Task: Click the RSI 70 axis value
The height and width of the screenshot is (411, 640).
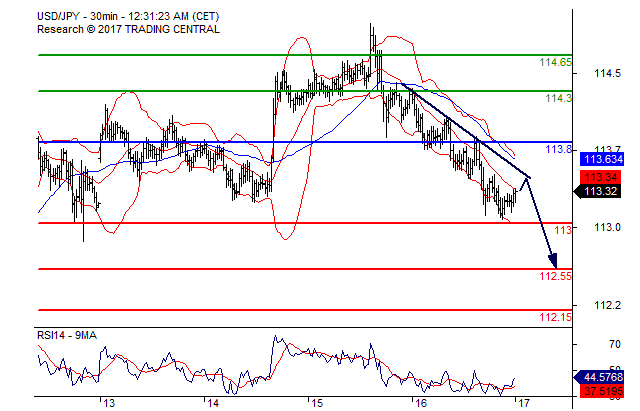Action: coord(615,344)
